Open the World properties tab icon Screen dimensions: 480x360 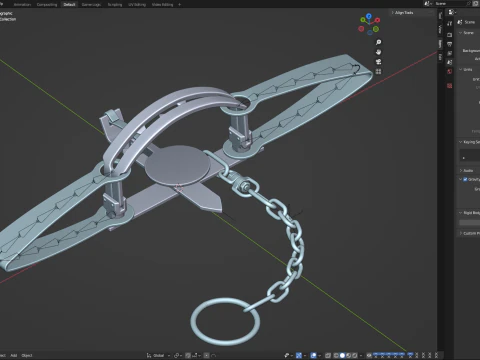click(x=450, y=72)
